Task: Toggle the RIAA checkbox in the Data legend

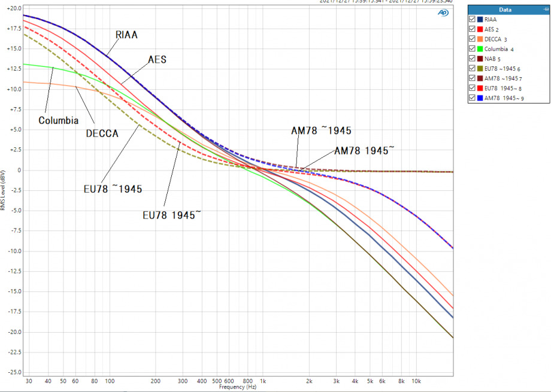Action: pyautogui.click(x=473, y=19)
